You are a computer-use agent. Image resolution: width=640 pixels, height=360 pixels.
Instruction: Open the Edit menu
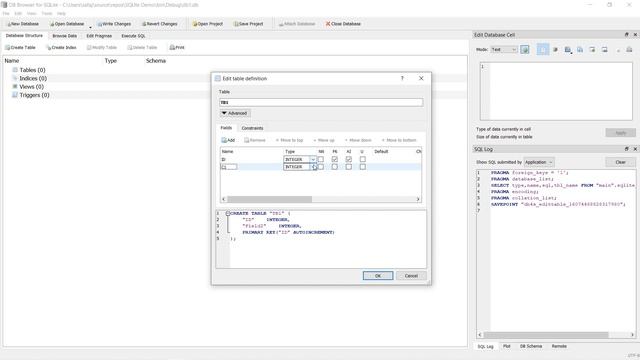[x=18, y=13]
